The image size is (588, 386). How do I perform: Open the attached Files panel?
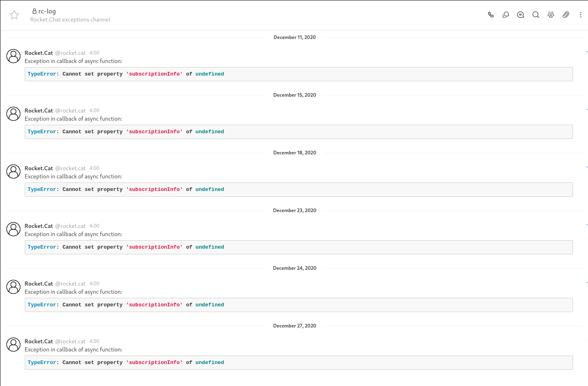566,15
